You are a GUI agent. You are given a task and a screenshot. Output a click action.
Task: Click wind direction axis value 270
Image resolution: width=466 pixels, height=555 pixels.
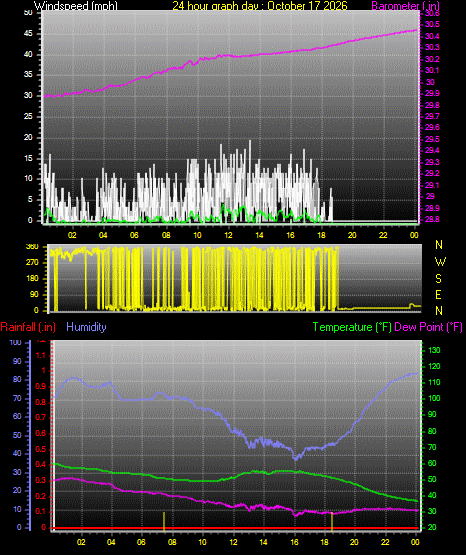(32, 262)
